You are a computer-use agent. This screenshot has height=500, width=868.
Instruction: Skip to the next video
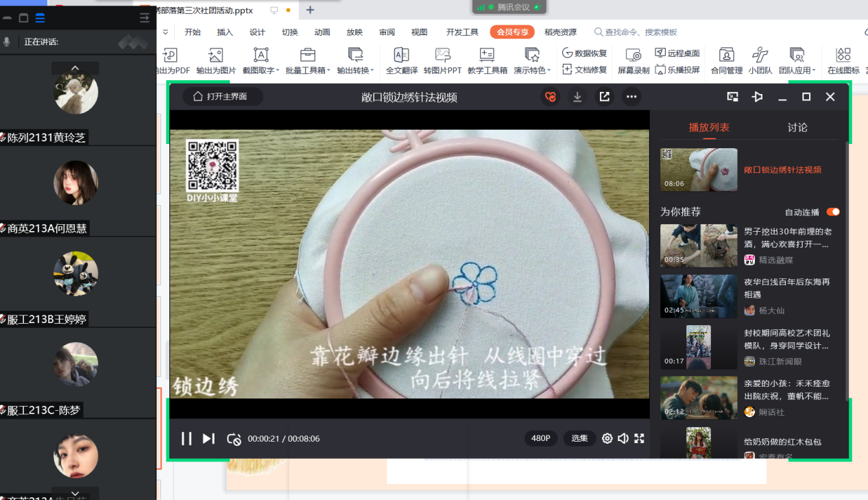[x=209, y=439]
